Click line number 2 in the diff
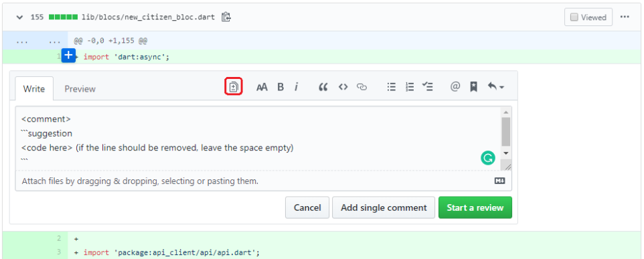644x259 pixels. [59, 238]
